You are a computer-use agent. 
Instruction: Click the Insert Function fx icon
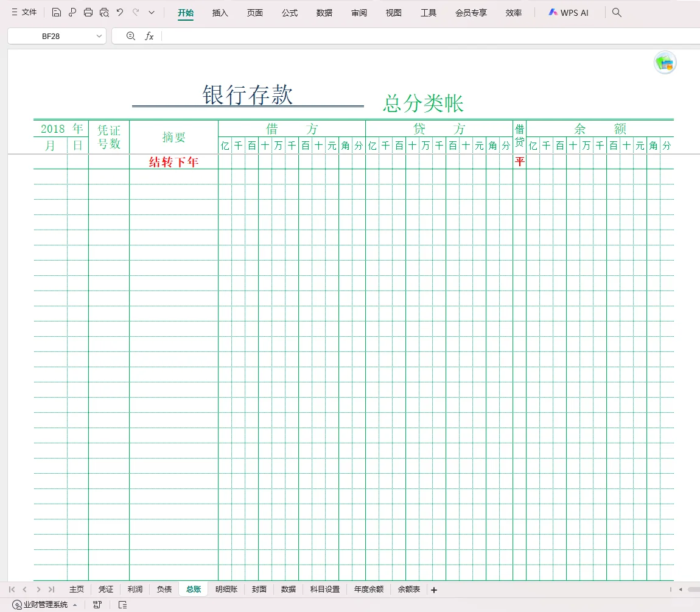pos(149,36)
